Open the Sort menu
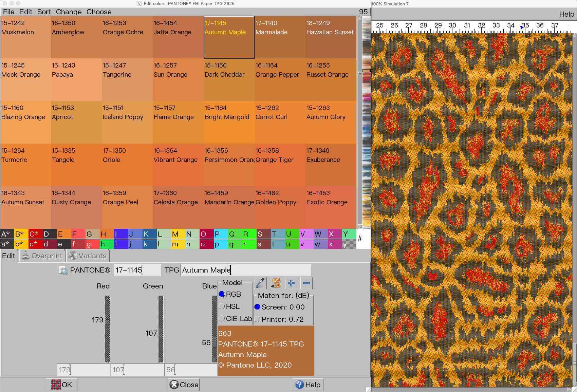This screenshot has height=392, width=577. 44,12
